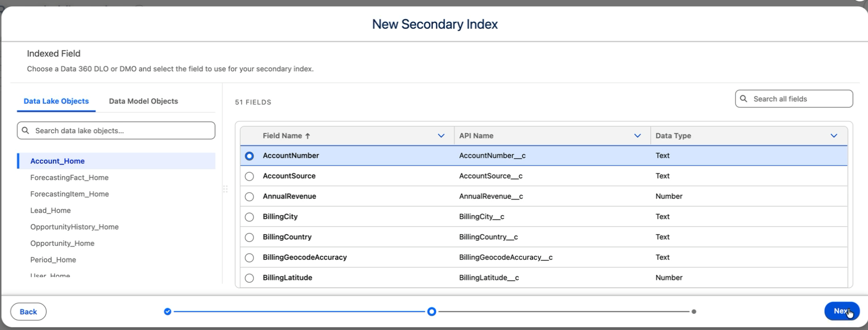Click the magnifier icon in Search all fields
This screenshot has height=330, width=868.
coord(744,99)
